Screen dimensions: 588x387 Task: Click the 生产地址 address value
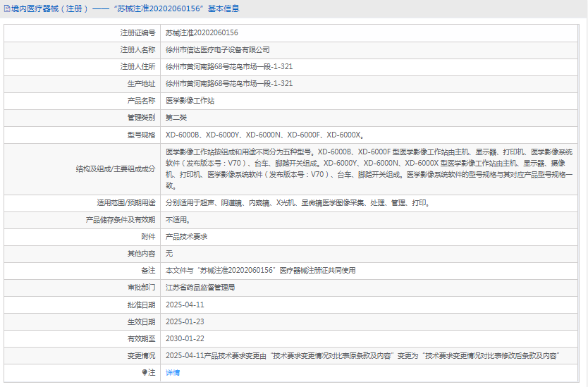(229, 83)
